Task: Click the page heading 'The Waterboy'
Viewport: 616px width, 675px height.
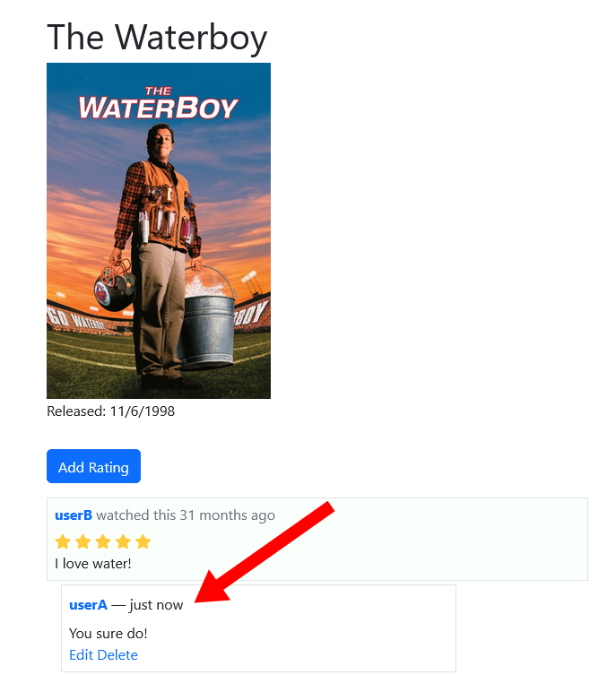Action: pyautogui.click(x=157, y=38)
